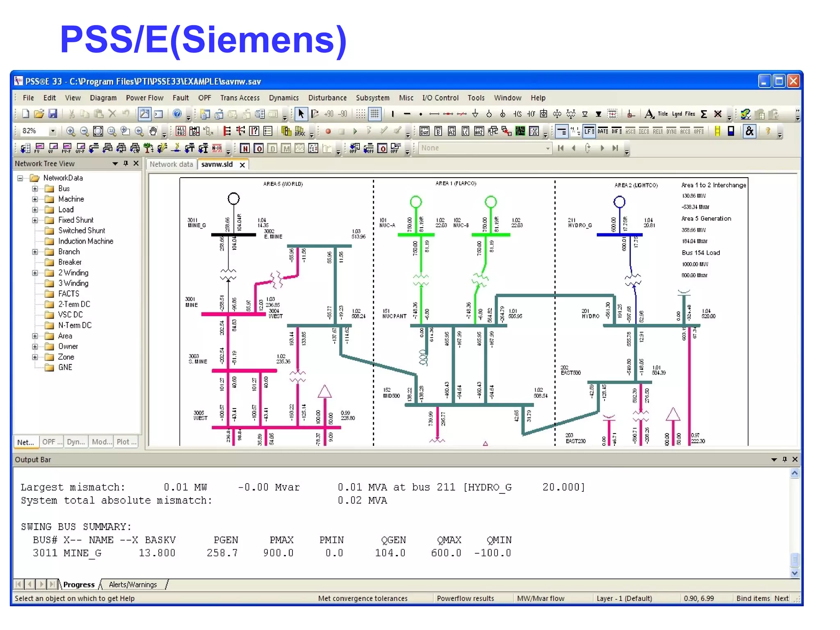Click the Summation (Sigma) toolbar icon
The width and height of the screenshot is (840, 630).
tap(704, 114)
